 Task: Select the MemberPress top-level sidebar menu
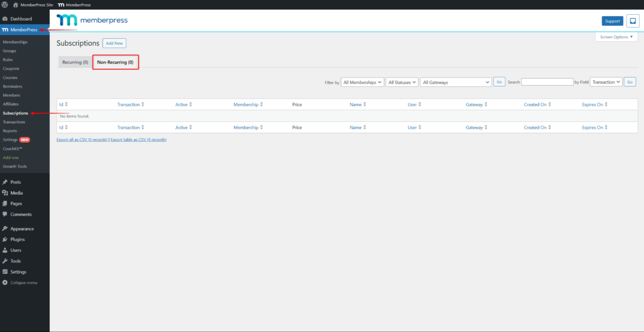pyautogui.click(x=25, y=30)
